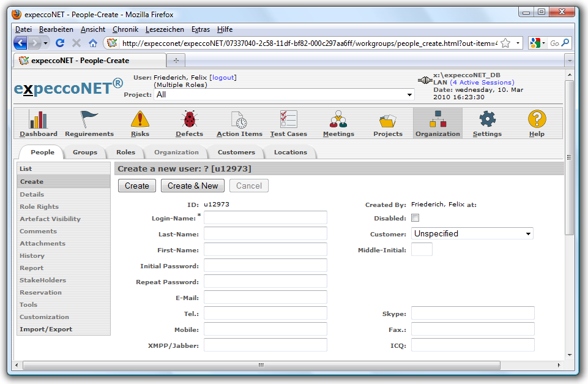This screenshot has height=384, width=588.
Task: Reload the page with Firefox refresh button
Action: click(x=60, y=43)
